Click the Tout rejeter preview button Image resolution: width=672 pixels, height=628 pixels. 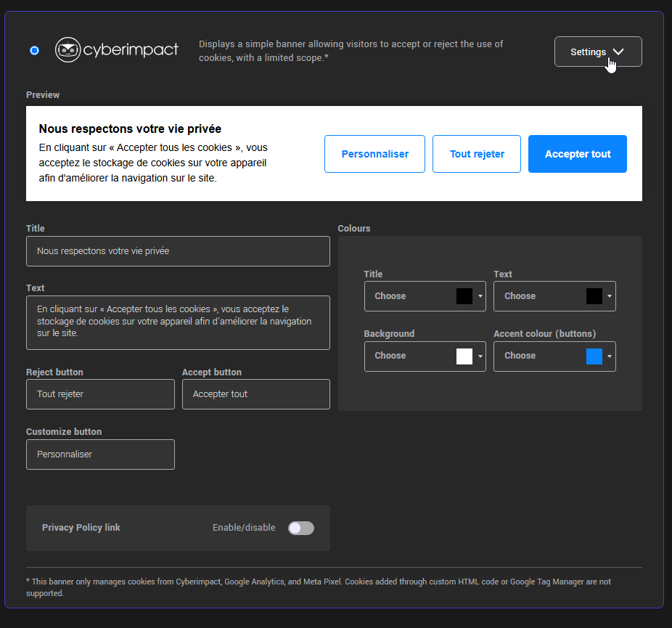[x=476, y=154]
